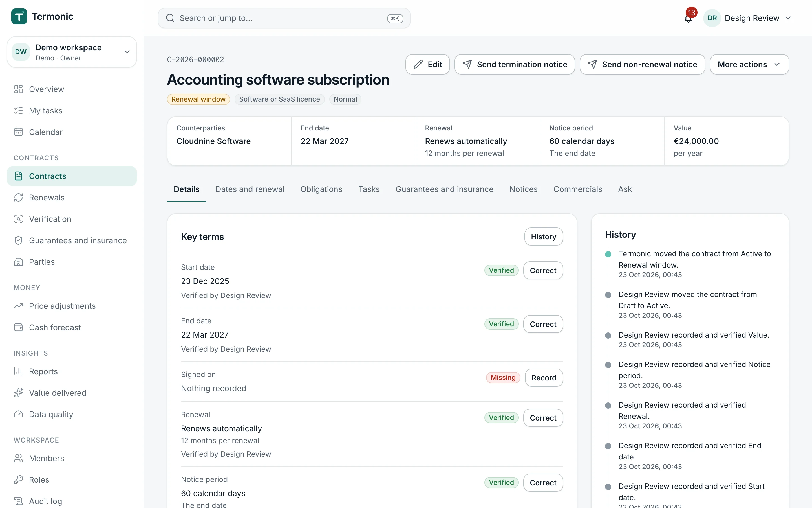Screen dimensions: 812x508
Task: Expand the Demo workspace switcher
Action: click(72, 52)
